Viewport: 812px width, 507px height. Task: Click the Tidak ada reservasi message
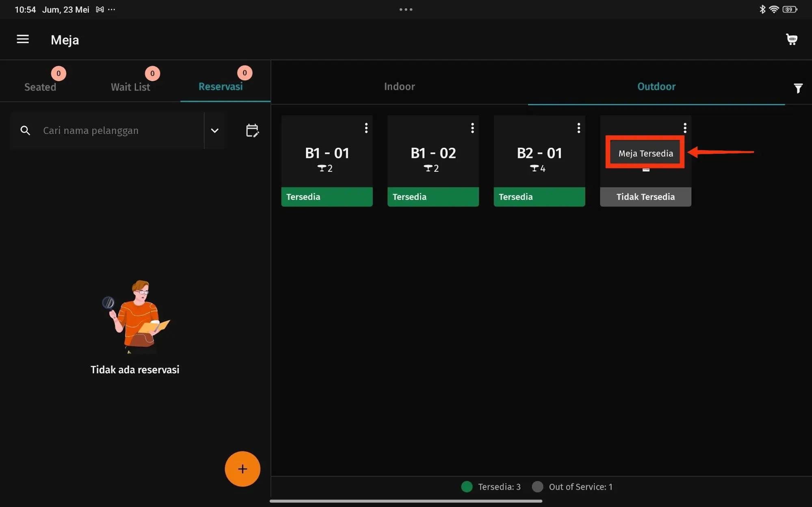point(135,369)
